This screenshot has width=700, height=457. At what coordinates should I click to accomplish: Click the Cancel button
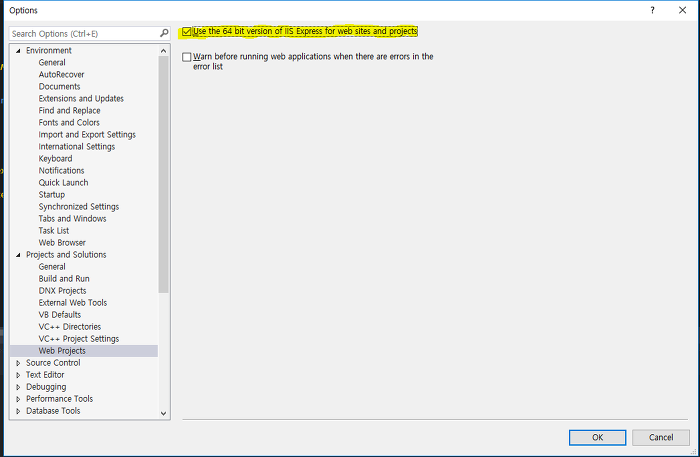661,437
